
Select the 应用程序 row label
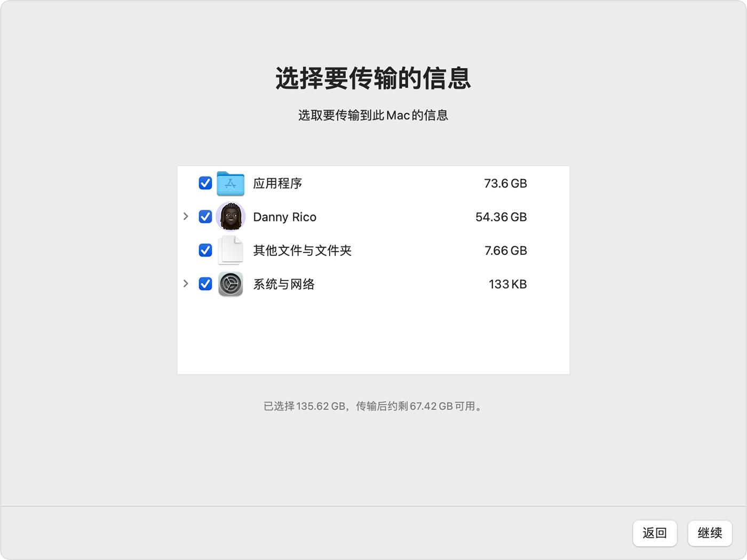(x=277, y=183)
